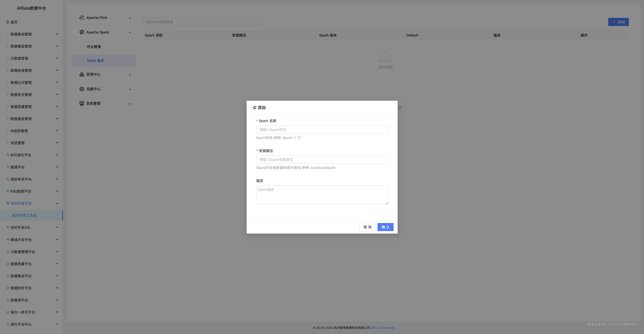Click the 资源中心 cubes icon
The image size is (644, 334).
tap(82, 75)
